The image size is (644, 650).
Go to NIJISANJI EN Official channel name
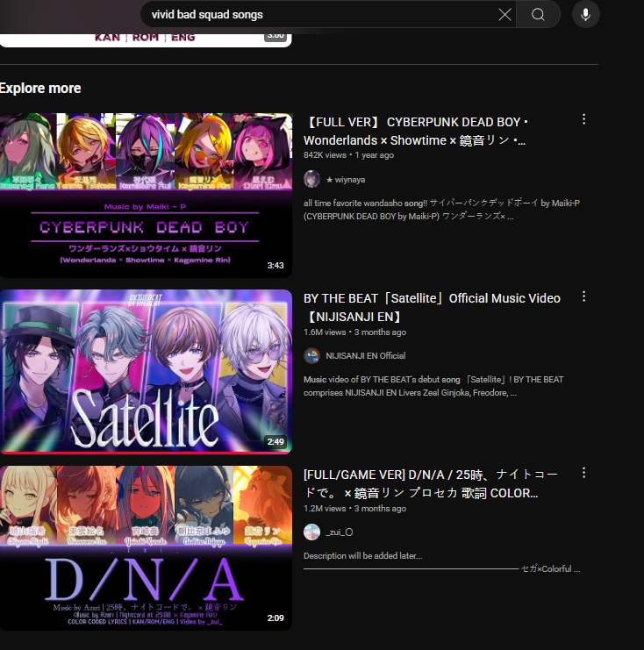pos(365,355)
